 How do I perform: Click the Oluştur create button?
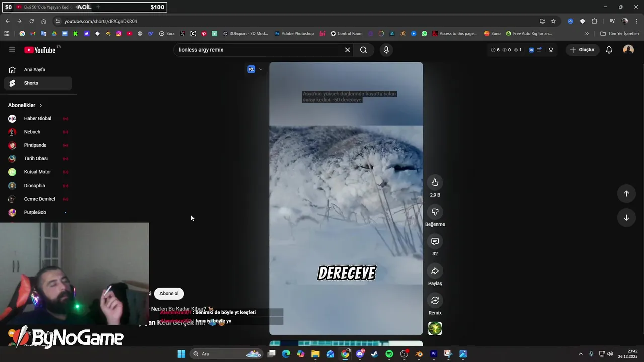click(582, 50)
